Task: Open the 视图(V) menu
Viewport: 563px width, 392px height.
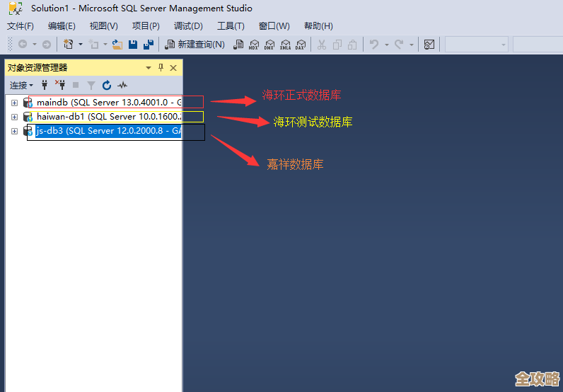Action: coord(104,26)
